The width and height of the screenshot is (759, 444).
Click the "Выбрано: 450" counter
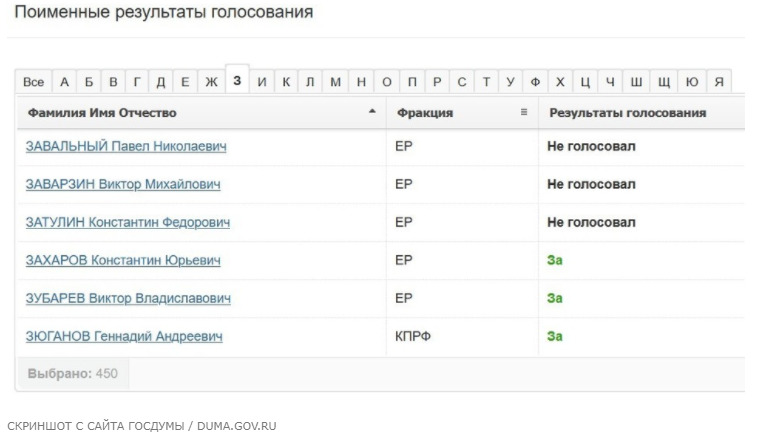(x=72, y=373)
